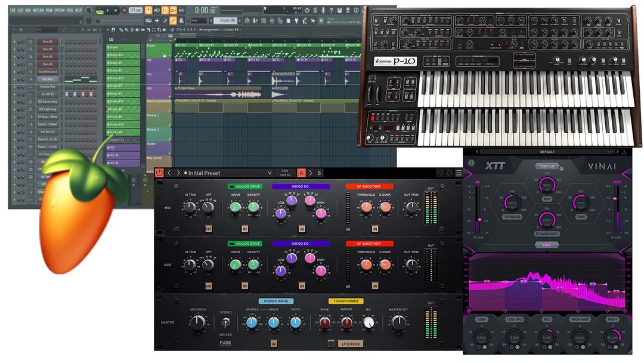Toggle the MID section FAT switch
The image size is (644, 363).
click(209, 228)
